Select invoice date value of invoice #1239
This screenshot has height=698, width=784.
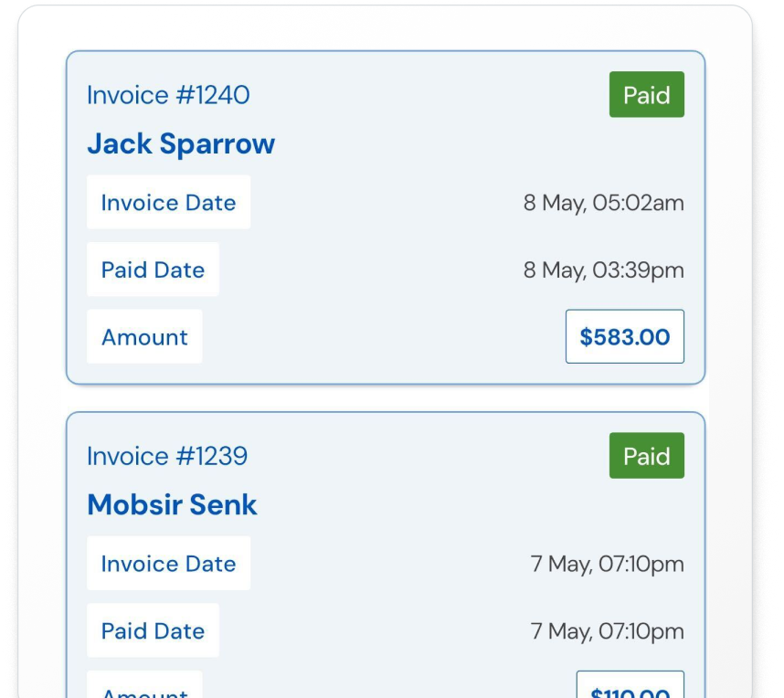607,564
